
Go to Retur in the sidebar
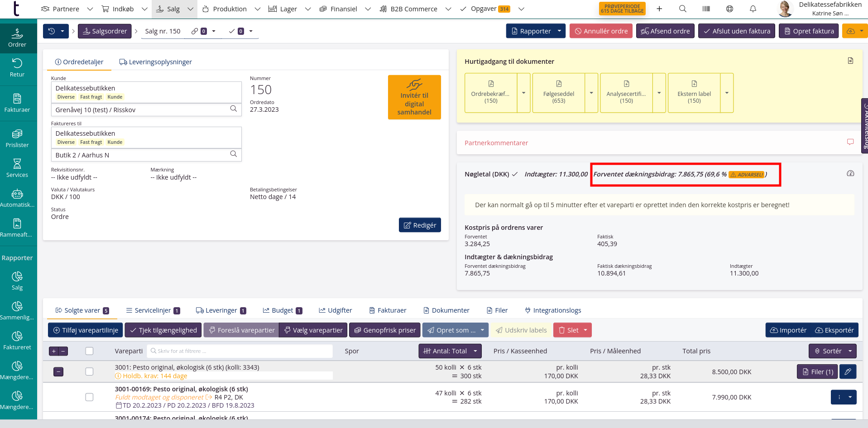coord(17,67)
